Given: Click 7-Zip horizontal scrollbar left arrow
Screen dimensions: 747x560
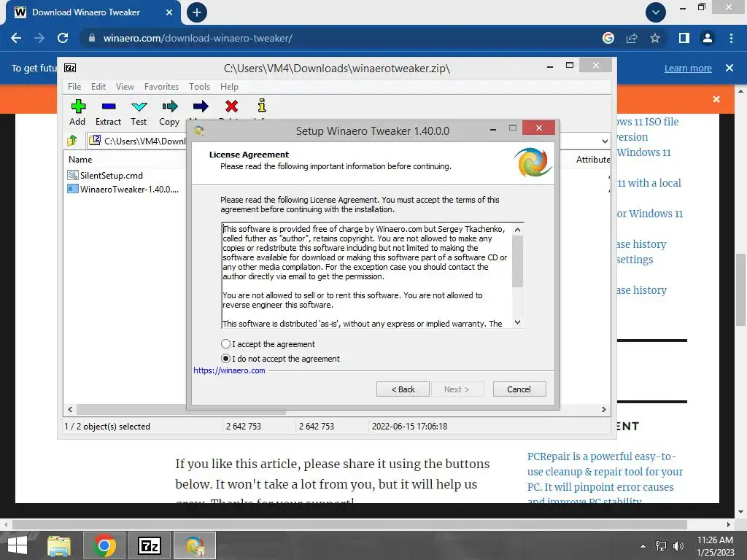Looking at the screenshot, I should point(70,409).
